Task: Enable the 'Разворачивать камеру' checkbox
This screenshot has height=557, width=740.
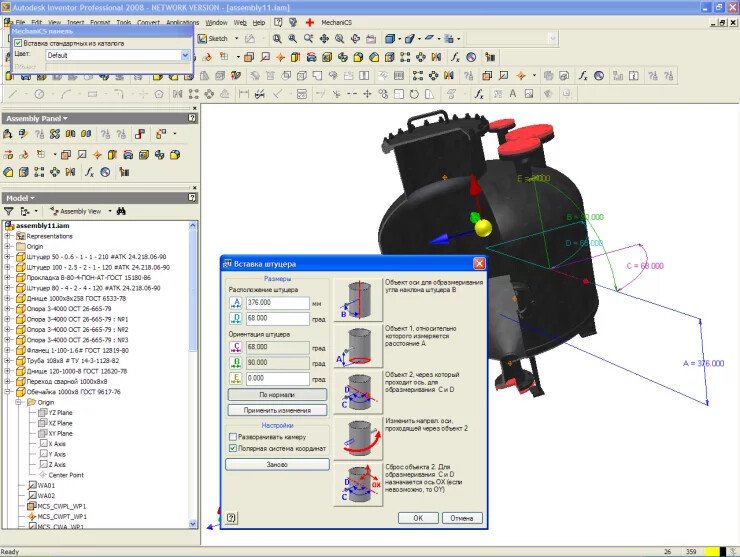Action: pos(233,437)
